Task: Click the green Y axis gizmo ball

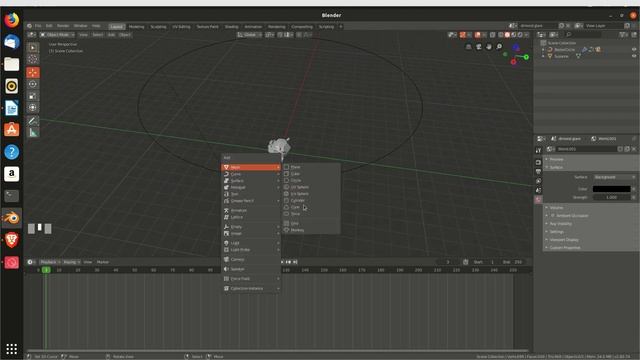Action: pyautogui.click(x=527, y=57)
